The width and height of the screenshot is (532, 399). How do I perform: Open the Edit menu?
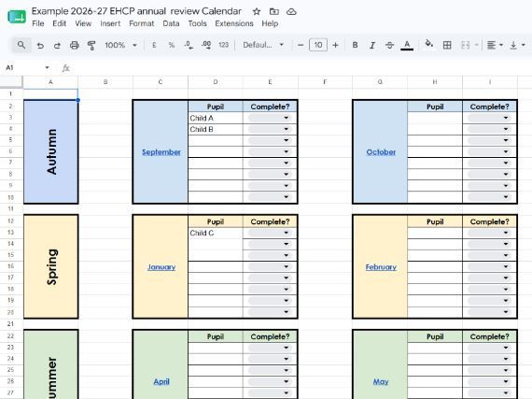60,23
